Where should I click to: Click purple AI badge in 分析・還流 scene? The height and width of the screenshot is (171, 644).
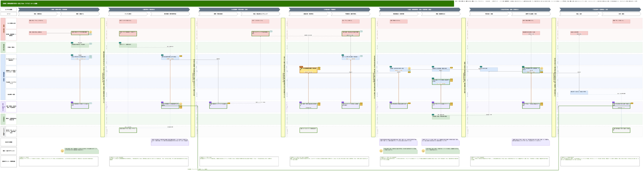(x=614, y=102)
